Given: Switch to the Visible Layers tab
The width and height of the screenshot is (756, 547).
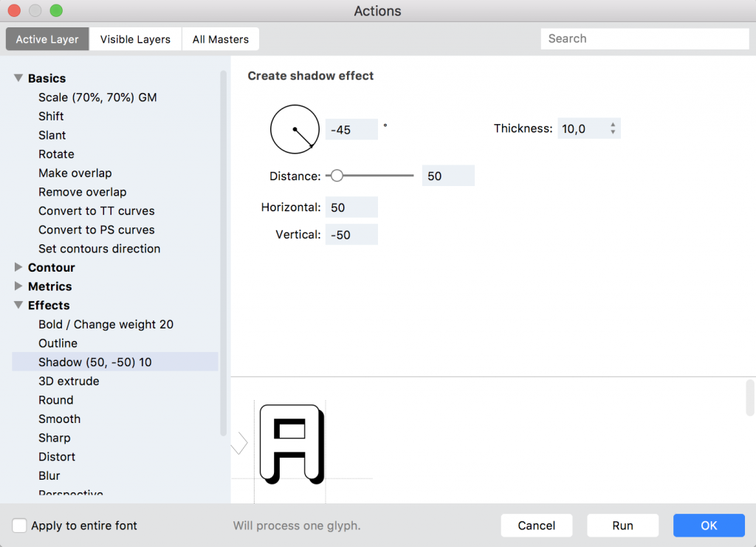Looking at the screenshot, I should 135,39.
